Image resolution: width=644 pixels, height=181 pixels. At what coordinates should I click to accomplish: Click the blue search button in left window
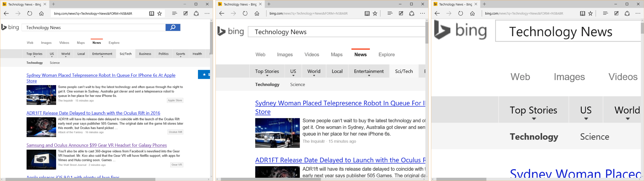coord(173,27)
